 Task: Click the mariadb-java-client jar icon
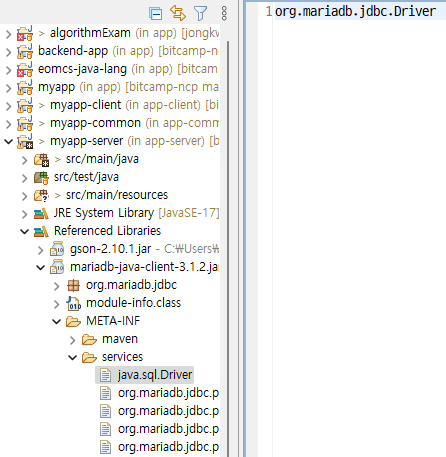click(x=57, y=267)
